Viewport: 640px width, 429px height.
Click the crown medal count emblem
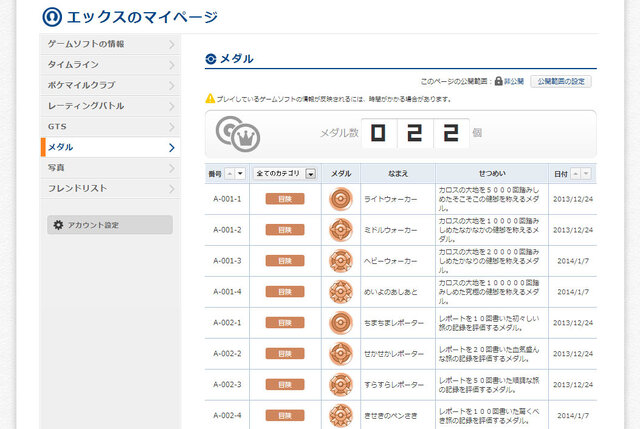(238, 134)
